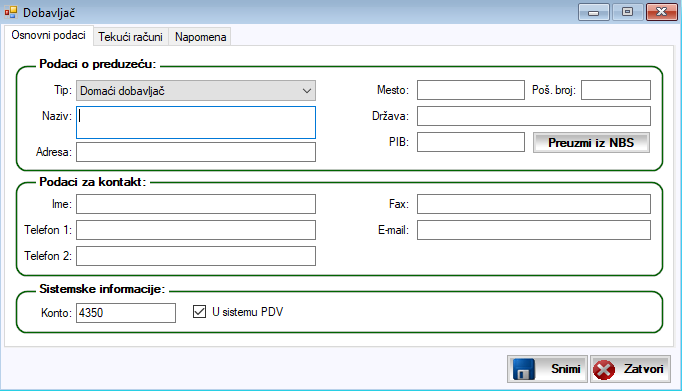
Task: Click the Konto field showing 4350
Action: pos(126,313)
